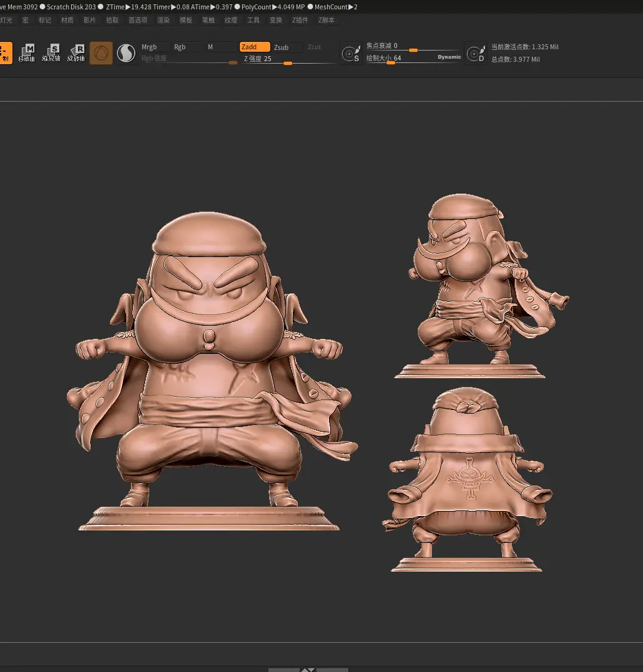Viewport: 643px width, 672px height.
Task: Click the MeshCount 2 readout
Action: (x=336, y=7)
